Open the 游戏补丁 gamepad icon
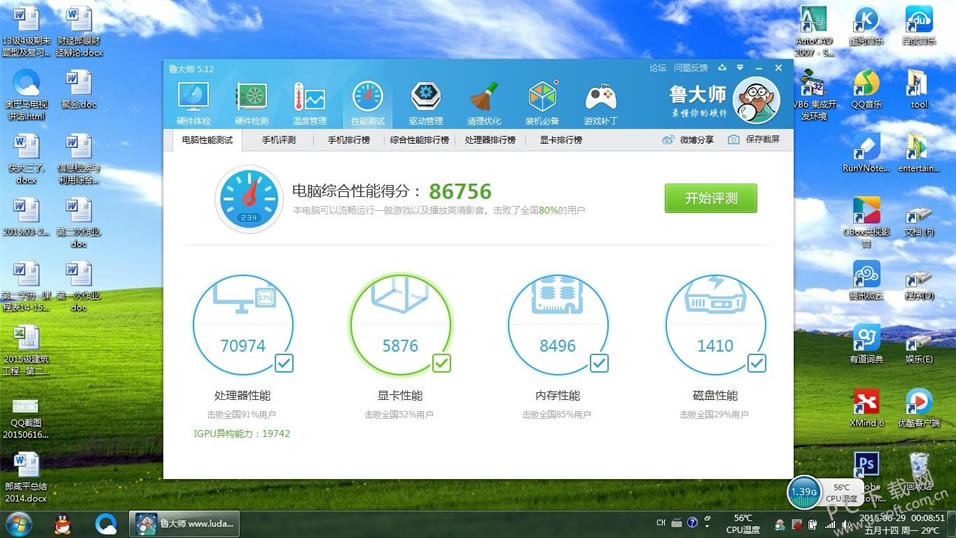 tap(601, 103)
